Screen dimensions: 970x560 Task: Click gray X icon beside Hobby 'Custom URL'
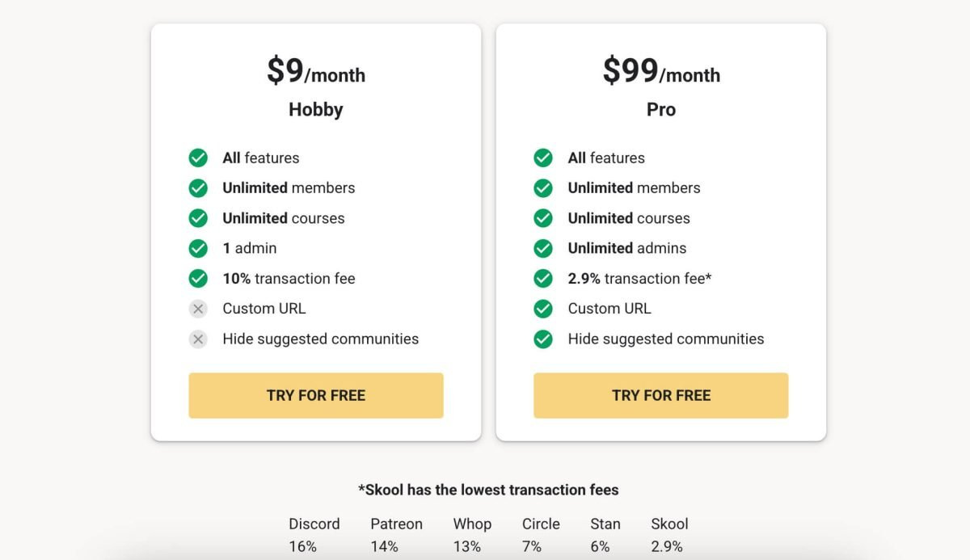click(198, 309)
